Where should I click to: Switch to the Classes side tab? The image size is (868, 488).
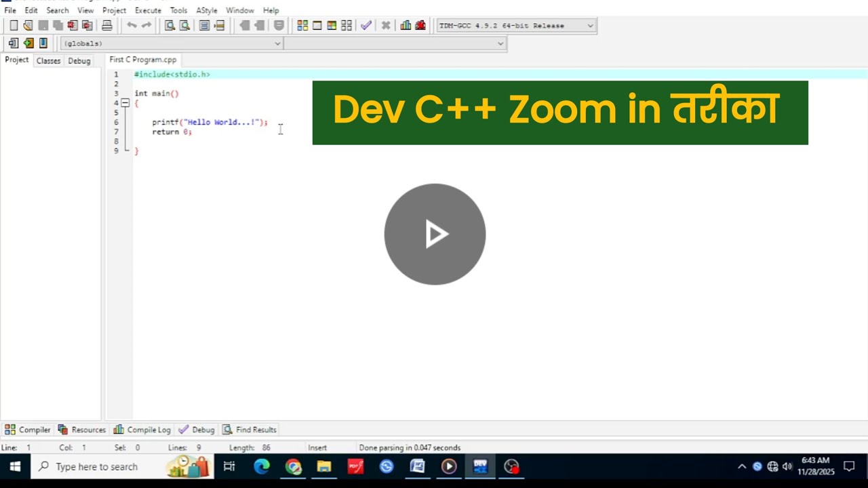(48, 60)
